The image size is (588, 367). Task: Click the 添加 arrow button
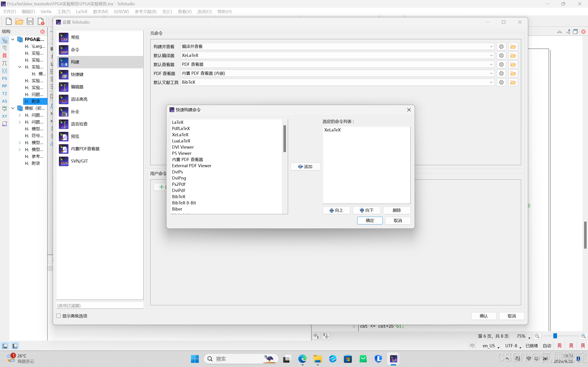[x=305, y=167]
